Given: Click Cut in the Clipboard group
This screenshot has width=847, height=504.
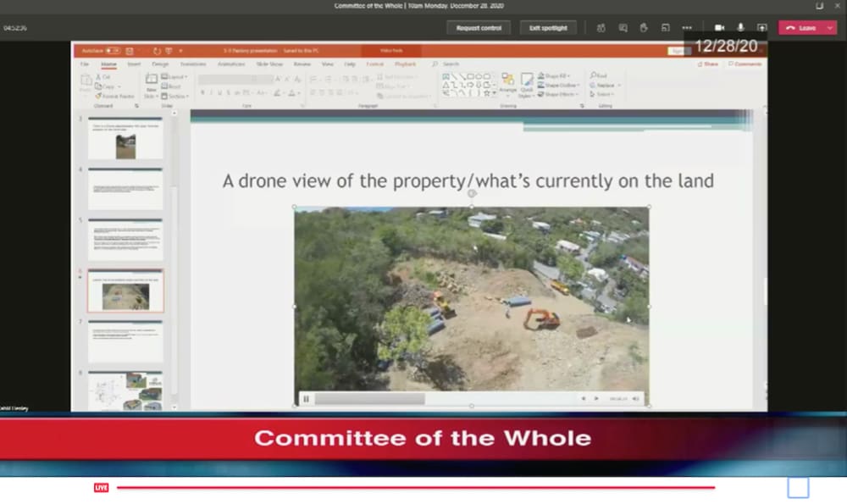Looking at the screenshot, I should click(x=103, y=77).
